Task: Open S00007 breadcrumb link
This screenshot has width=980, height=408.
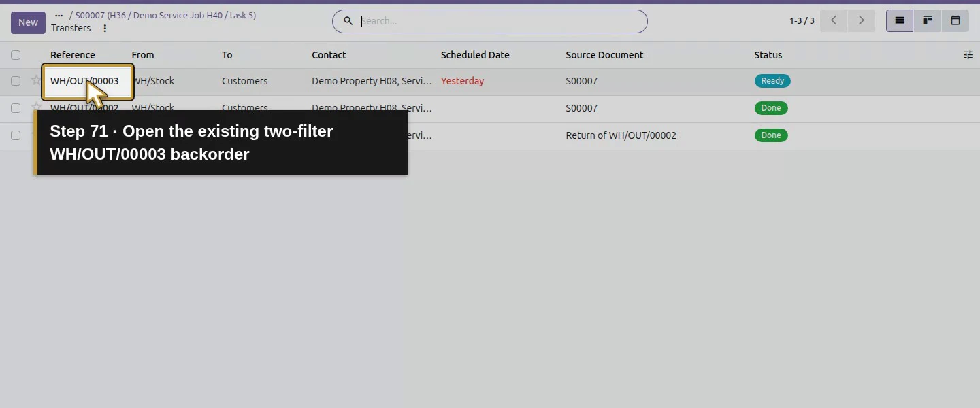Action: coord(166,15)
